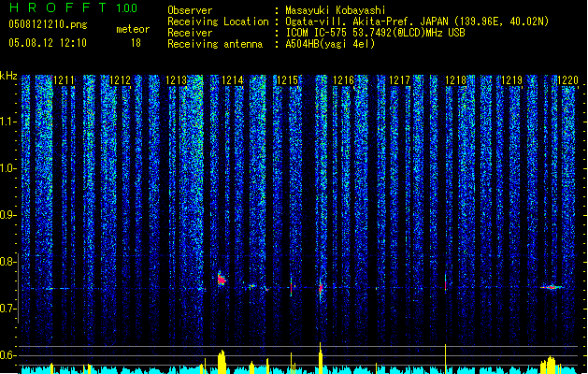Click the 1215 time marker

[x=287, y=80]
